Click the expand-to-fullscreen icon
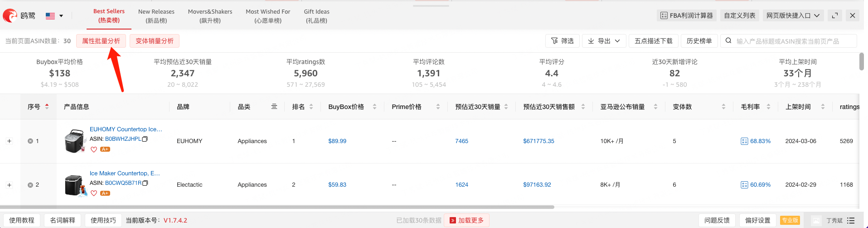This screenshot has height=228, width=868. pos(834,15)
